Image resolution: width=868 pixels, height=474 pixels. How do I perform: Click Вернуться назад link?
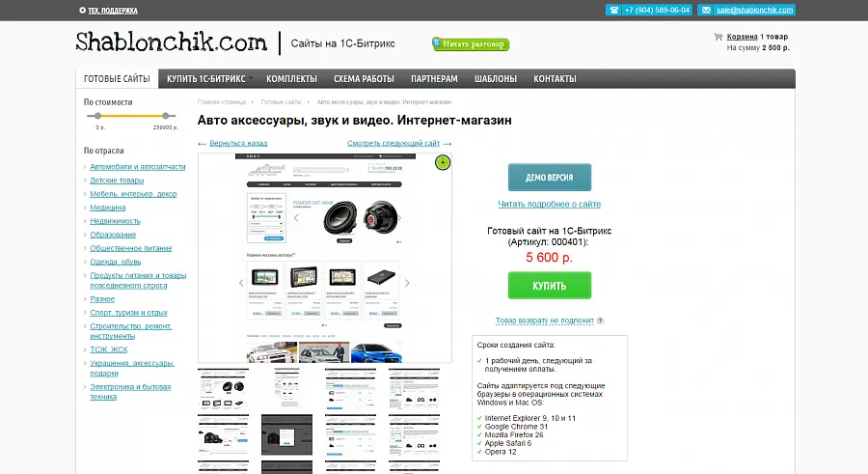(x=238, y=143)
